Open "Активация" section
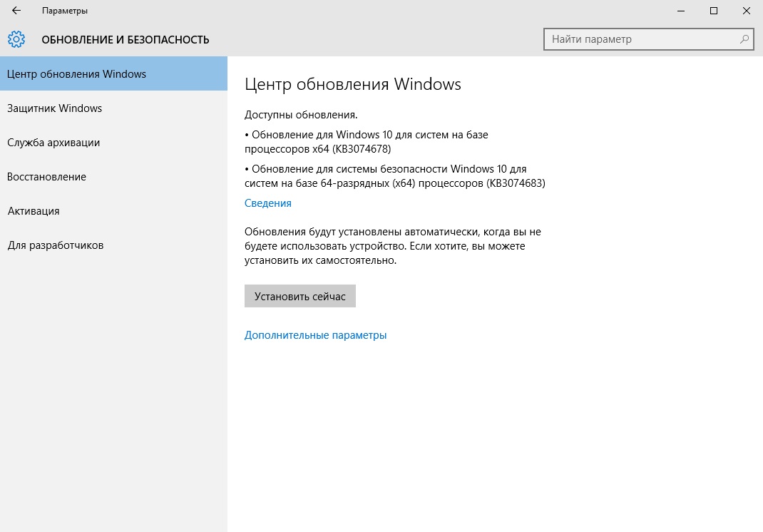Viewport: 763px width, 532px height. click(x=113, y=211)
